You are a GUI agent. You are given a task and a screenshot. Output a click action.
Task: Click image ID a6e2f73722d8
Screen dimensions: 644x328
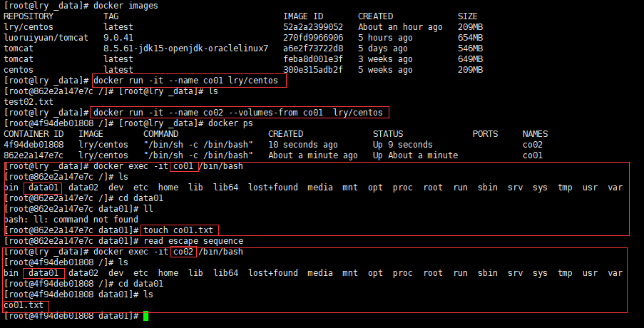tap(313, 48)
